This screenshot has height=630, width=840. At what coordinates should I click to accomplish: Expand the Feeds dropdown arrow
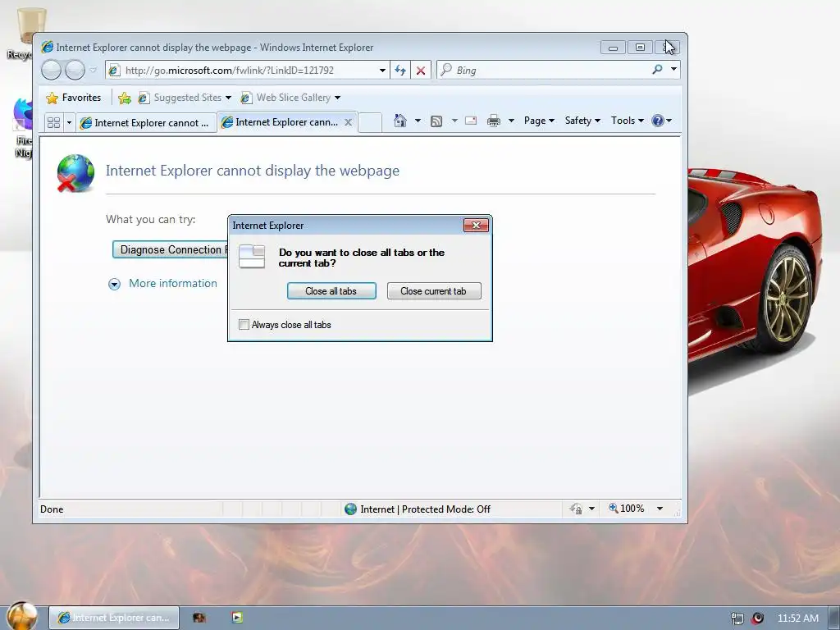click(454, 121)
